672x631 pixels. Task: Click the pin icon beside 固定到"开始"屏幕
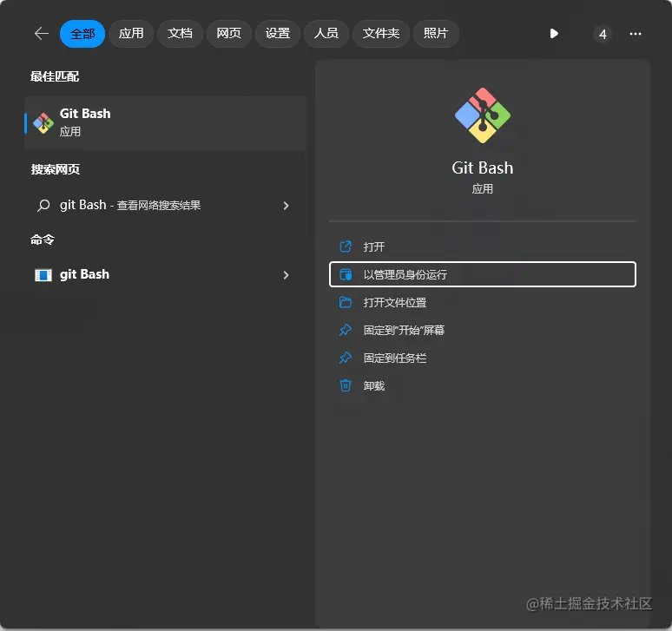point(346,330)
